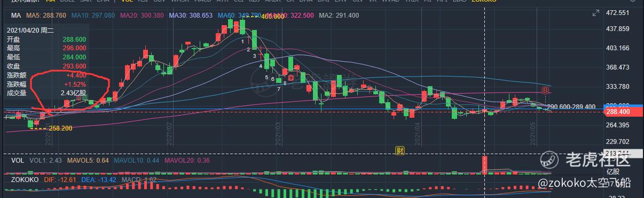Click the DIF: -12.61 value
The height and width of the screenshot is (198, 644).
(x=60, y=180)
